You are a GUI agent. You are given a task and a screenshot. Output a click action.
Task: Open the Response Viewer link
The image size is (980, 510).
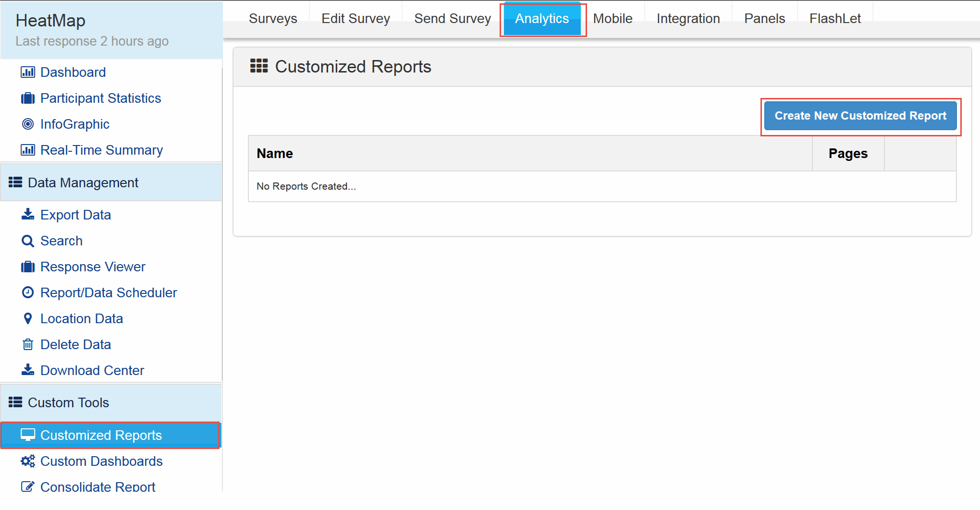(93, 267)
